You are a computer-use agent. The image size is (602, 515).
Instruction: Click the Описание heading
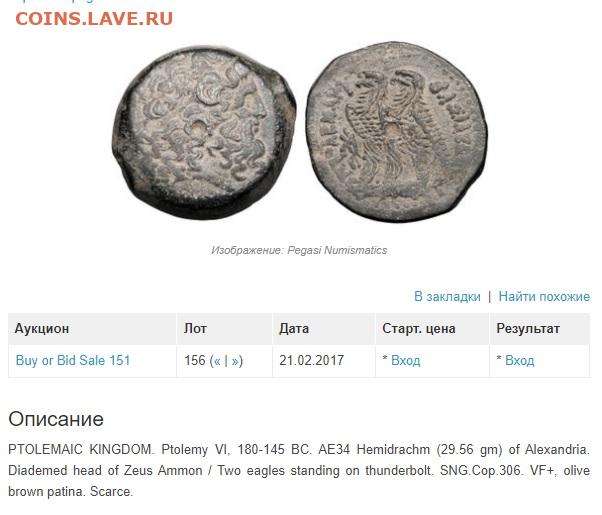point(56,419)
